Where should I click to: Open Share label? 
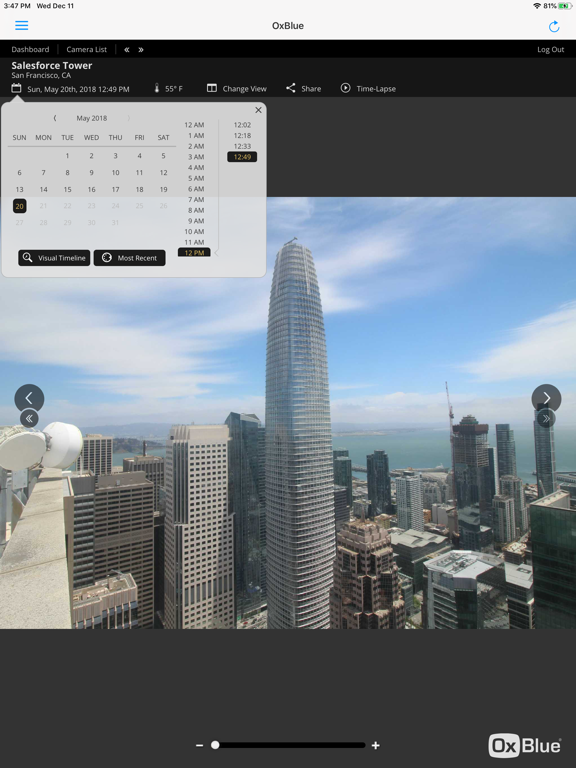click(311, 89)
